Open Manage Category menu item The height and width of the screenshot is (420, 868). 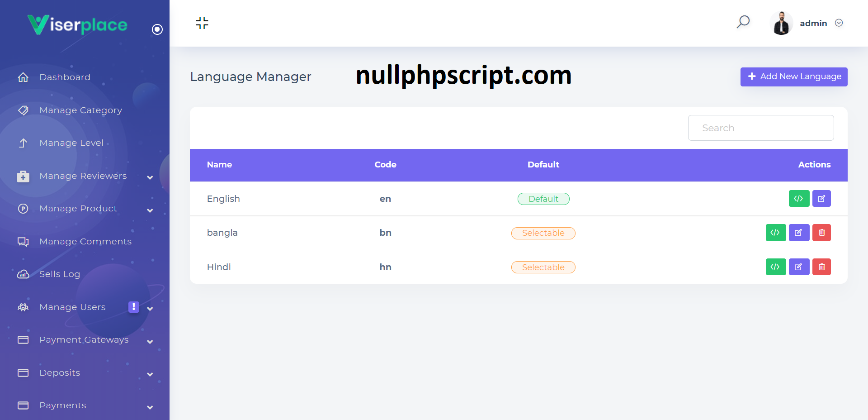(x=80, y=110)
